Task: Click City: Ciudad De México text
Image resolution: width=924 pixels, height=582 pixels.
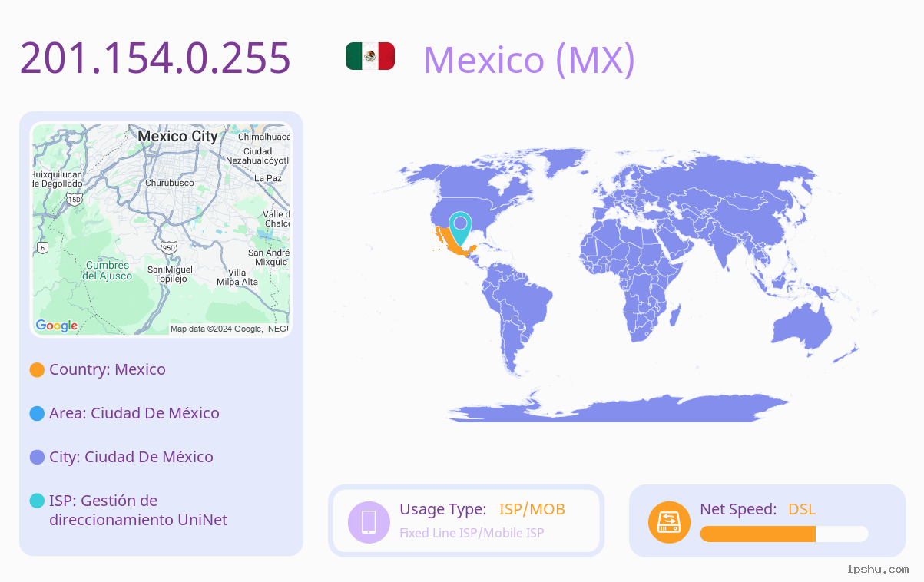Action: [x=131, y=457]
